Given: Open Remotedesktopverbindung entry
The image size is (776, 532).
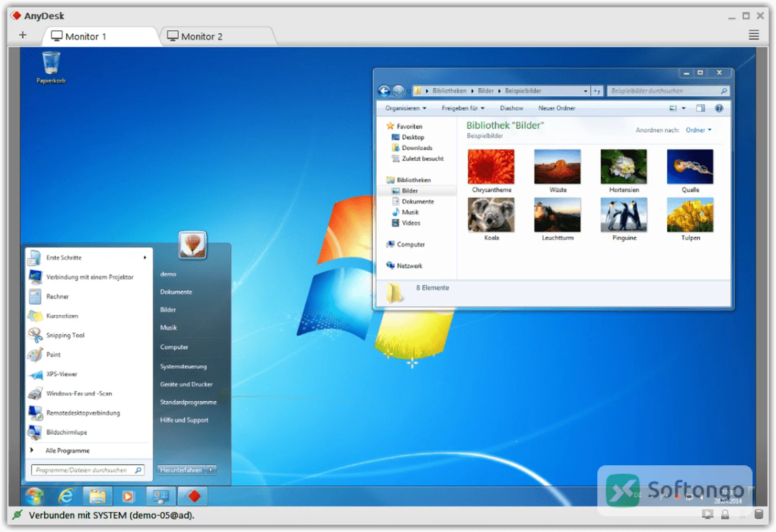Looking at the screenshot, I should coord(83,413).
